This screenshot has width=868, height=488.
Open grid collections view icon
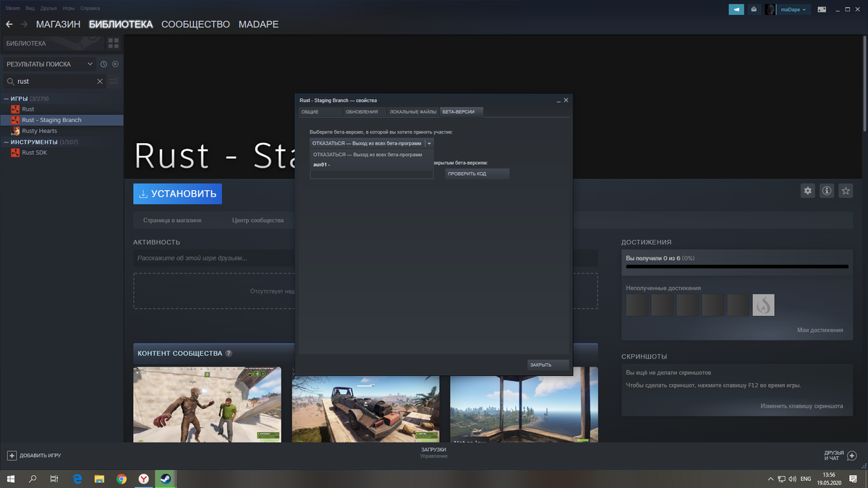tap(113, 43)
